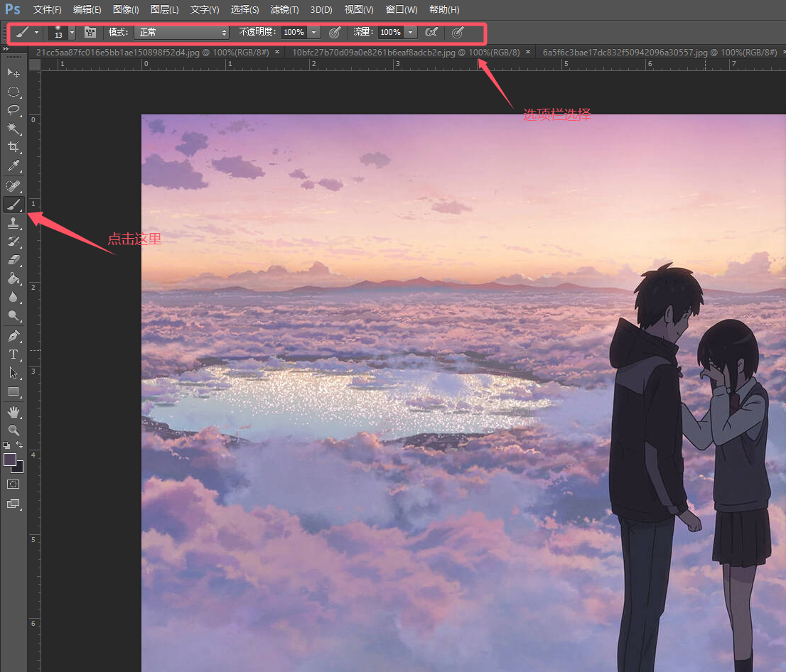786x672 pixels.
Task: Click the 不透明度 100% value field
Action: click(294, 33)
